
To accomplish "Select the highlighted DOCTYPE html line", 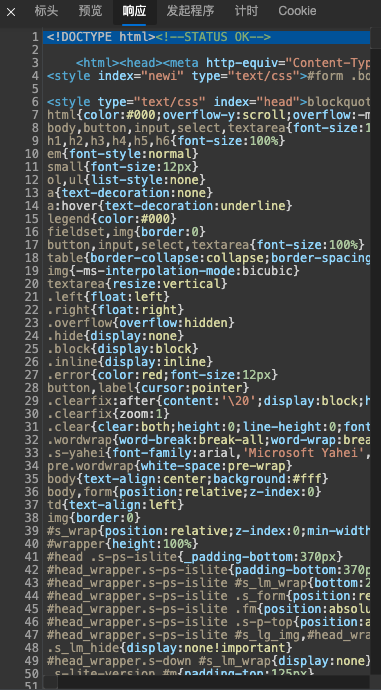I will click(207, 37).
